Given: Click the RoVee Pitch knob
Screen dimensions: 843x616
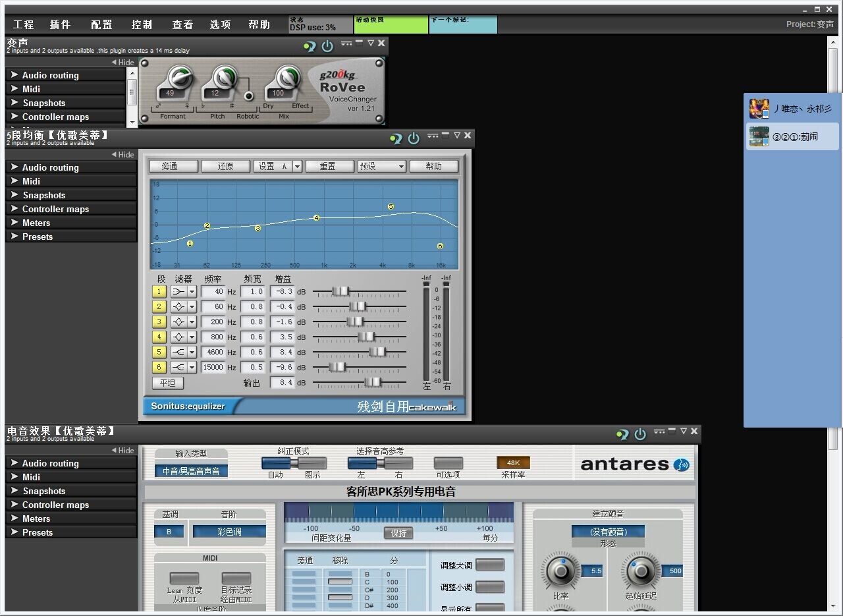Looking at the screenshot, I should [x=224, y=77].
